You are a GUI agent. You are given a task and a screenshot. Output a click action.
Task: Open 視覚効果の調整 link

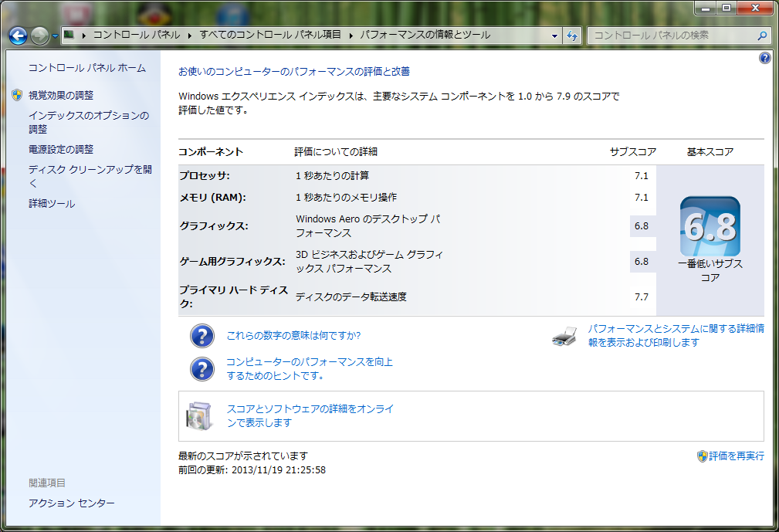(61, 95)
